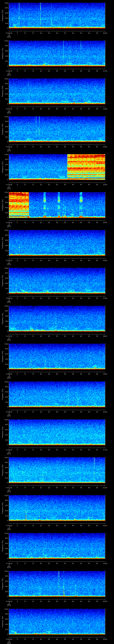114x644 pixels.
Task: Click the red noise block at start of 14:34 panel
Action: [19, 205]
